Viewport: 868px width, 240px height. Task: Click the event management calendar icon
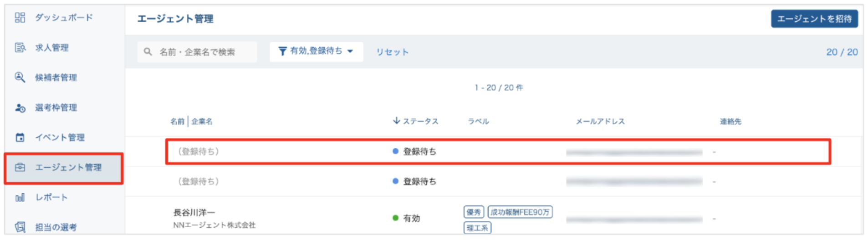[x=20, y=137]
